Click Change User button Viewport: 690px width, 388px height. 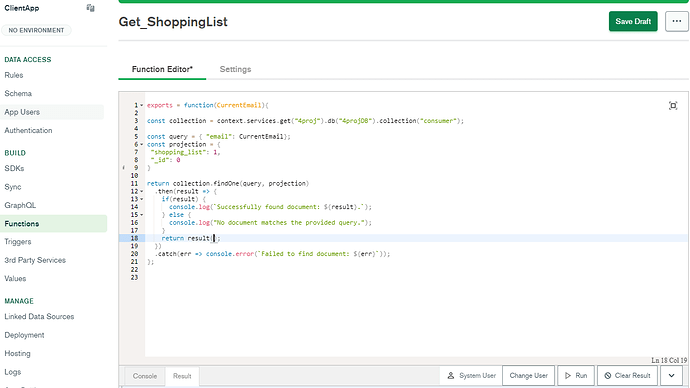click(x=529, y=376)
